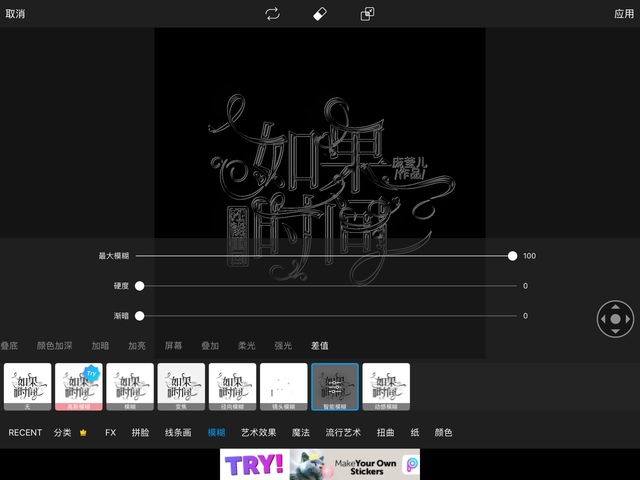Click the 最大模糊 slider handle
This screenshot has width=640, height=480.
[x=513, y=256]
